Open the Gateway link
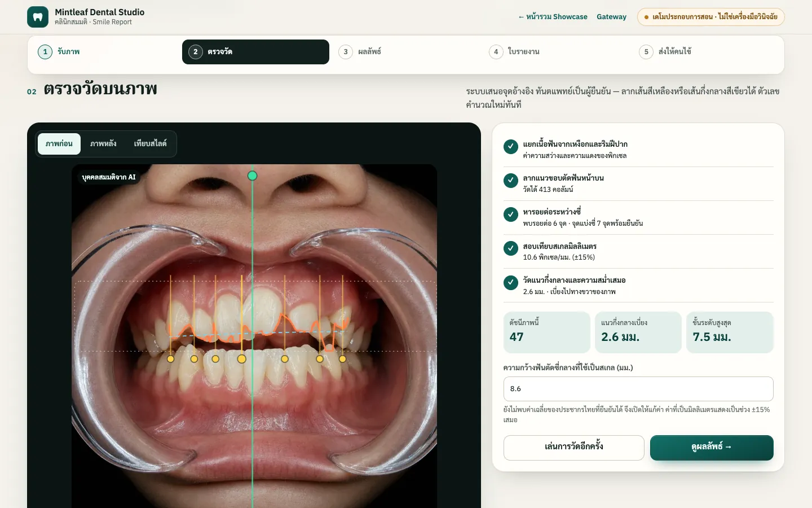 point(612,17)
